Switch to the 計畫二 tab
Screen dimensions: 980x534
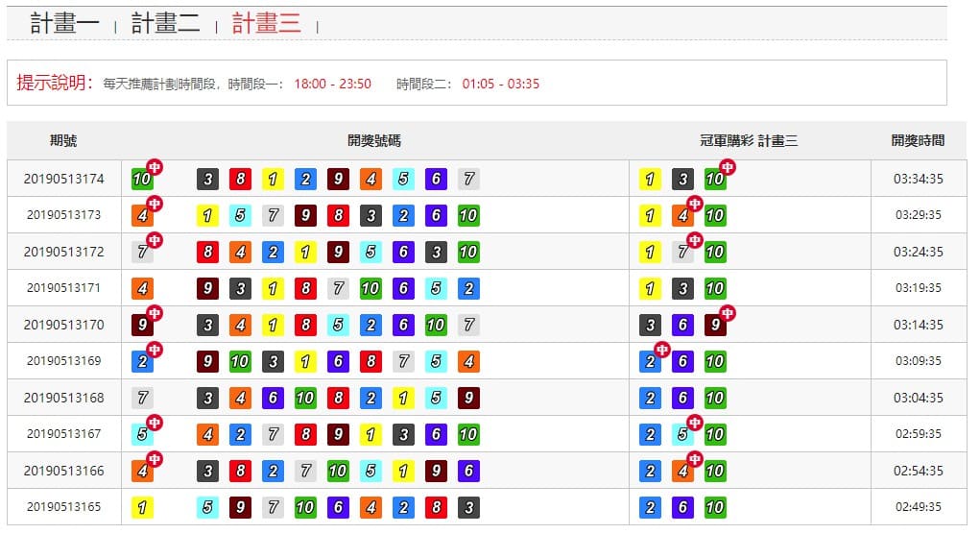[166, 24]
